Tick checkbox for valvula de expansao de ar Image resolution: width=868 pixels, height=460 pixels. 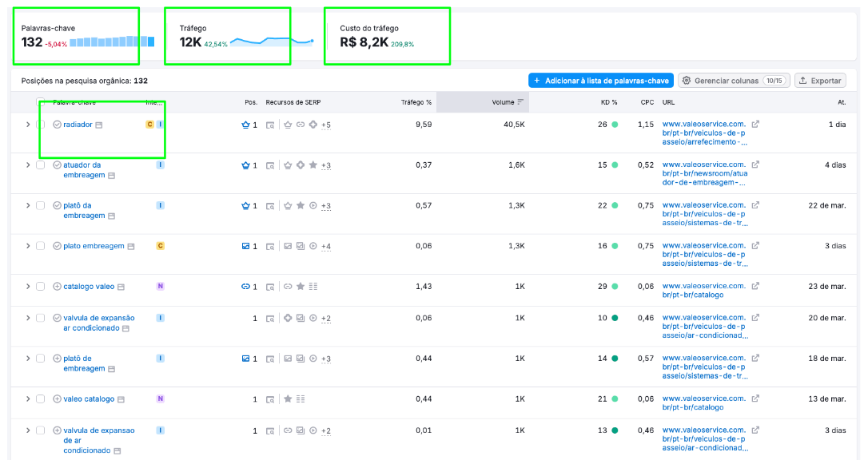click(41, 430)
